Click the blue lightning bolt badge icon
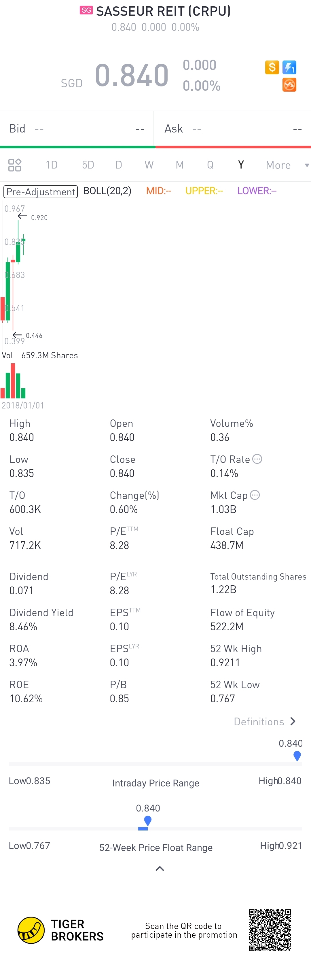The width and height of the screenshot is (311, 980). point(289,67)
